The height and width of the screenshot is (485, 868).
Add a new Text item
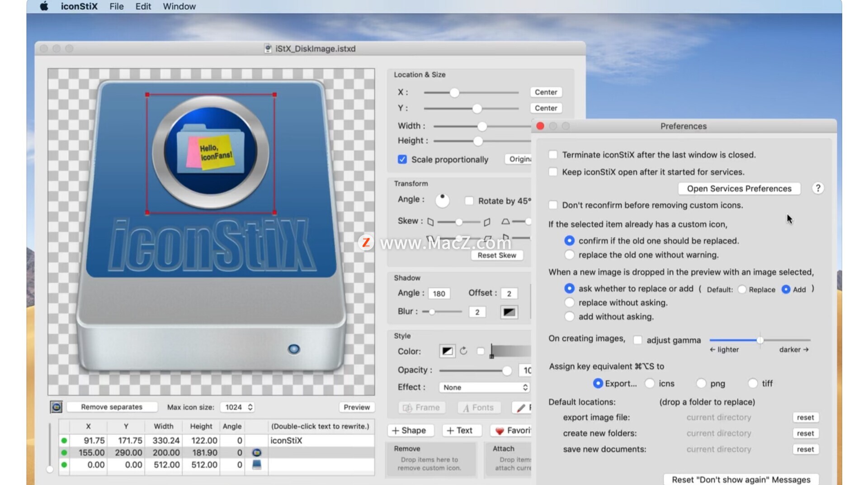(462, 430)
